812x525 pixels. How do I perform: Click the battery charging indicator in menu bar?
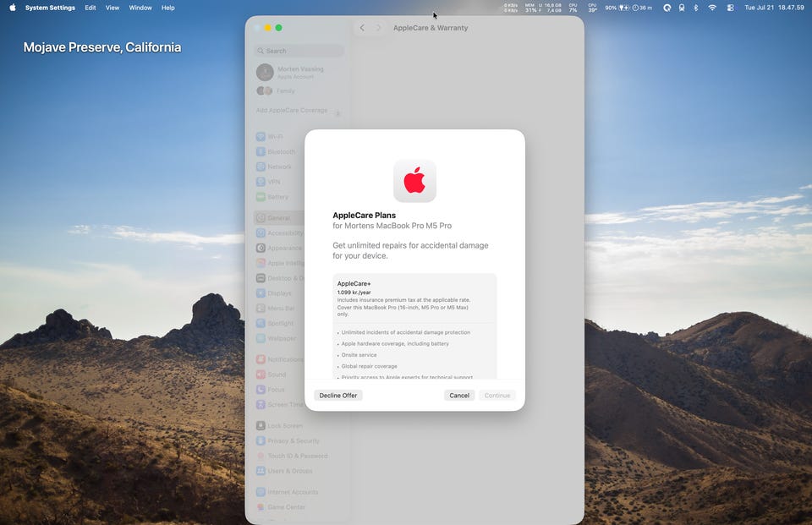[x=617, y=8]
